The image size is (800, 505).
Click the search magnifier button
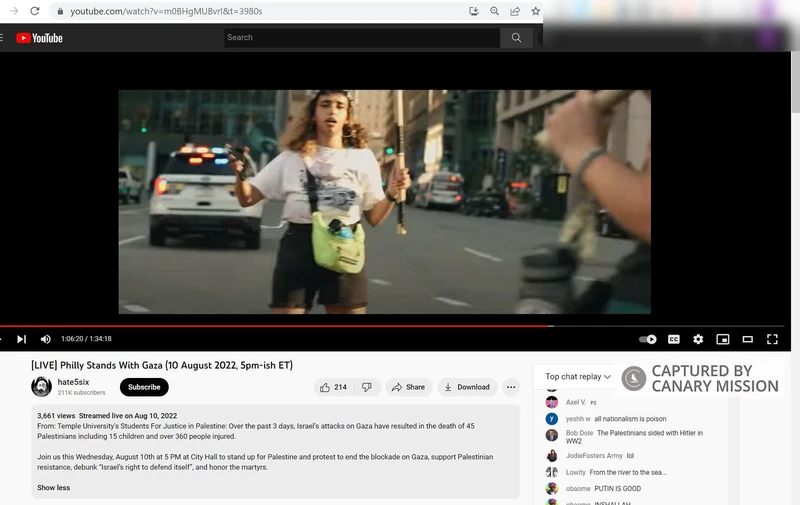click(x=516, y=37)
